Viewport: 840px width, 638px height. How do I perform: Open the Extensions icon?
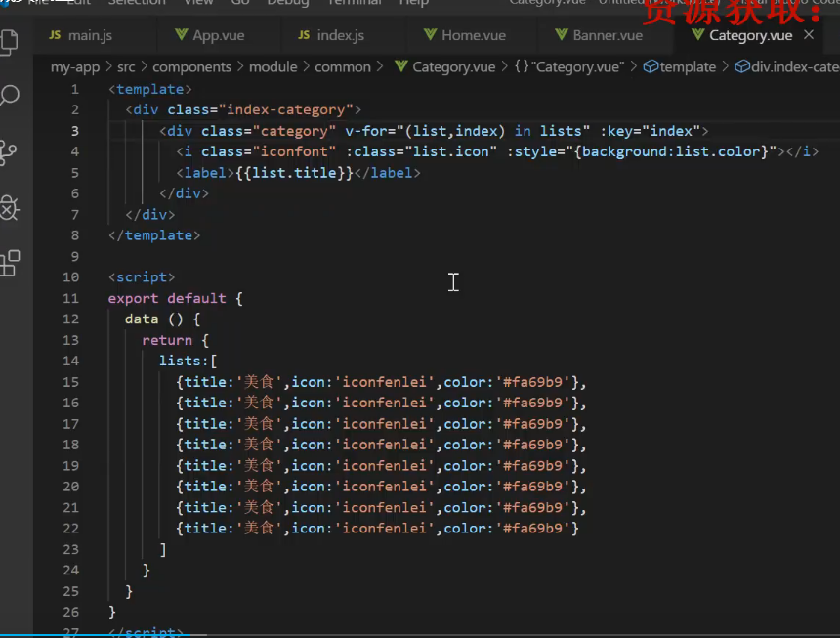[10, 264]
